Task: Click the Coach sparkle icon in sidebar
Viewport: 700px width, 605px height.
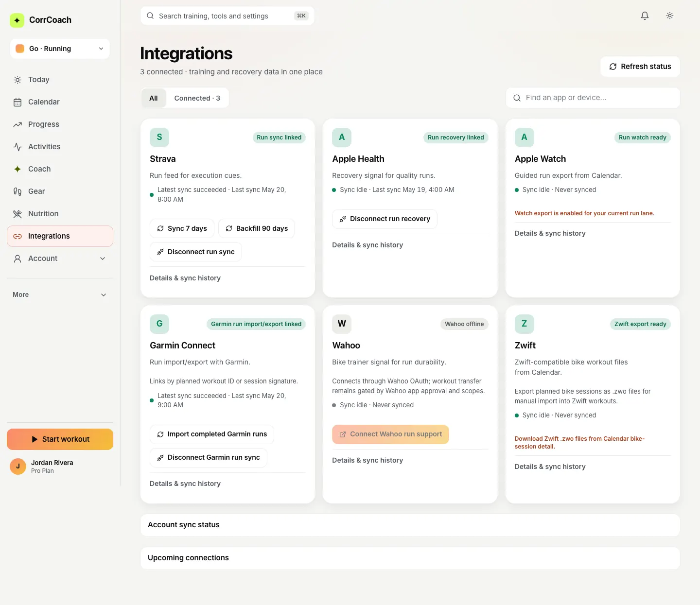Action: (x=17, y=169)
